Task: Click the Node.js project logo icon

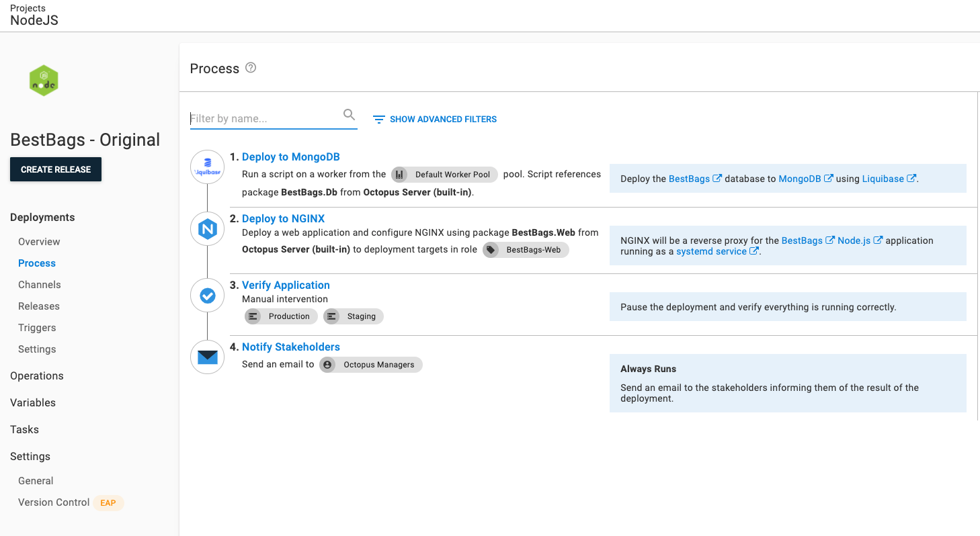Action: tap(43, 80)
